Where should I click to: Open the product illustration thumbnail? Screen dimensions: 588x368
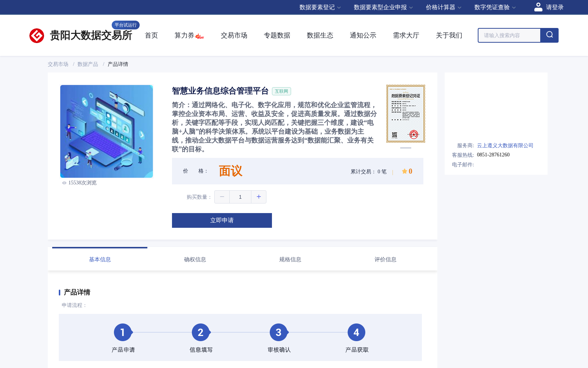107,131
